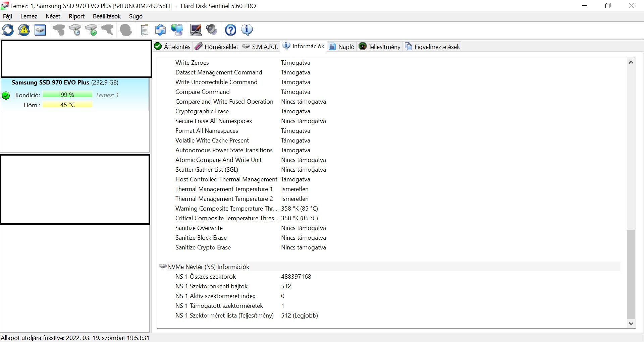Image resolution: width=644 pixels, height=342 pixels.
Task: Select the Compare and Write Fused Operation row
Action: click(389, 102)
